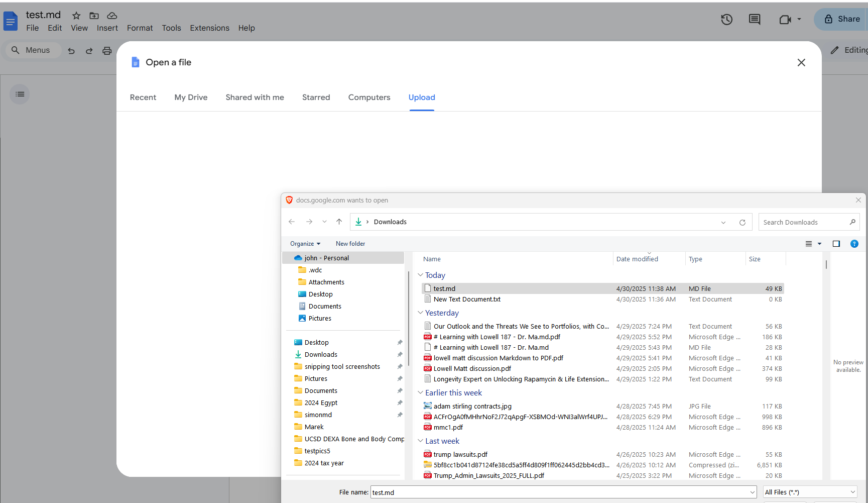Open the Organize dropdown menu

[x=305, y=244]
